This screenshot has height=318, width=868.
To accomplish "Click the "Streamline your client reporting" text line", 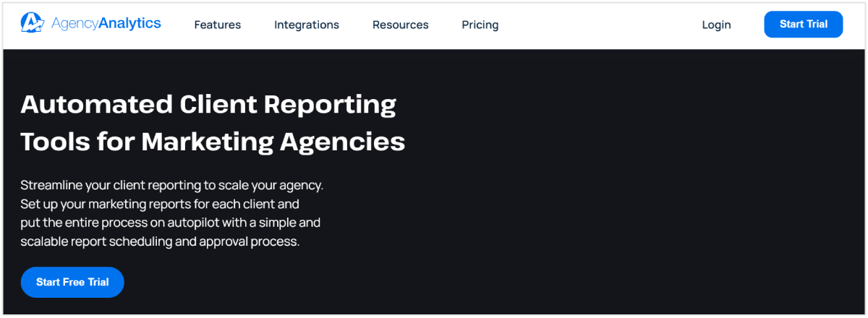I will click(x=172, y=185).
